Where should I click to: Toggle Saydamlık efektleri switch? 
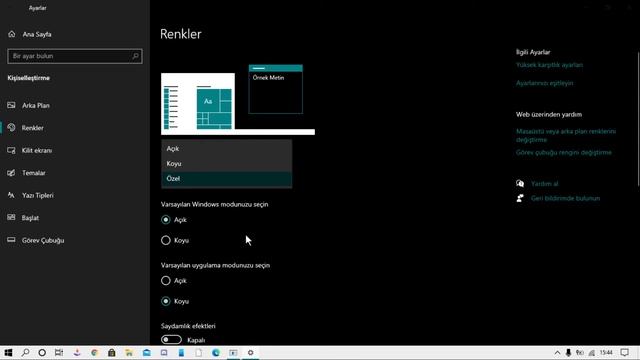point(171,340)
